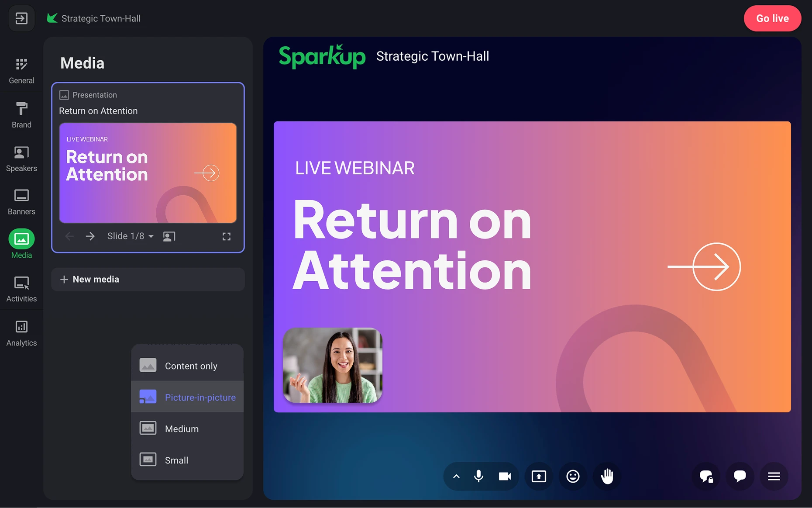Choose Picture-in-picture layout
Image resolution: width=812 pixels, height=508 pixels.
[x=187, y=397]
